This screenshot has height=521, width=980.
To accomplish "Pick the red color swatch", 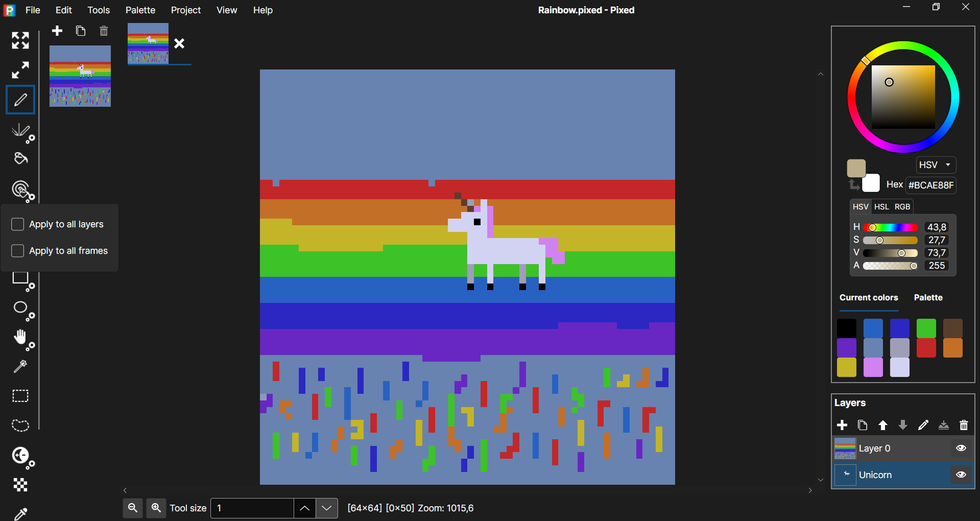I will tap(926, 348).
